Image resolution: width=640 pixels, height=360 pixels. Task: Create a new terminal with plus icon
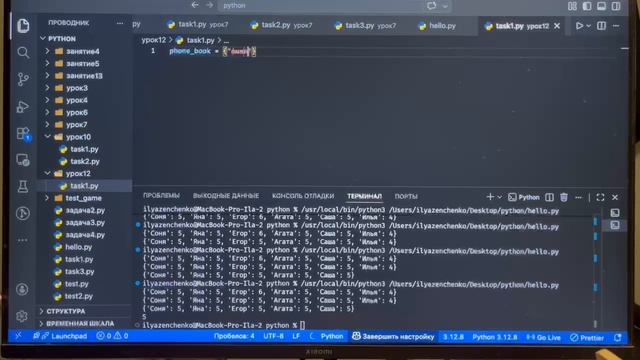tap(490, 197)
